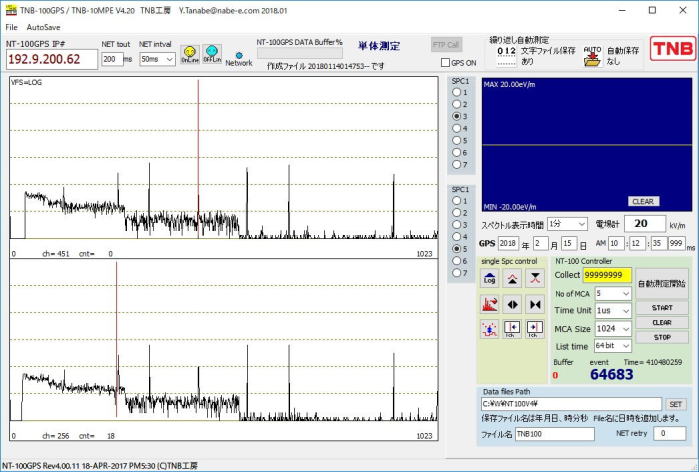Move cursor right one channel icon
This screenshot has width=699, height=472.
[x=535, y=329]
